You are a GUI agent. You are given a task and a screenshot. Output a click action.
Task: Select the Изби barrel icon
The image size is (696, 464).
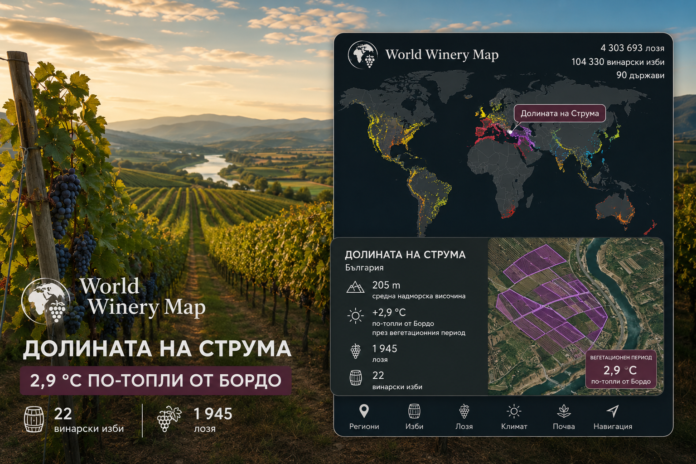[x=414, y=411]
